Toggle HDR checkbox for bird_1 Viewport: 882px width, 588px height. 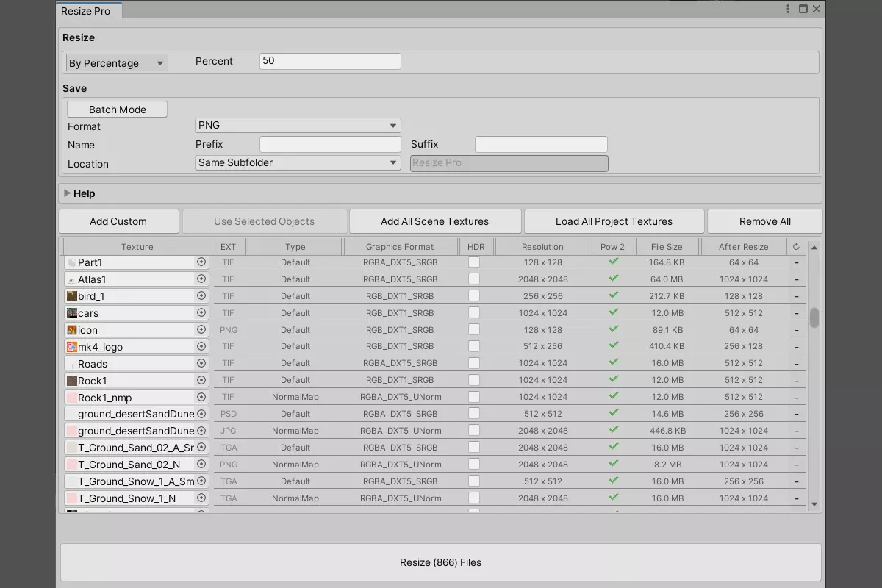tap(474, 295)
